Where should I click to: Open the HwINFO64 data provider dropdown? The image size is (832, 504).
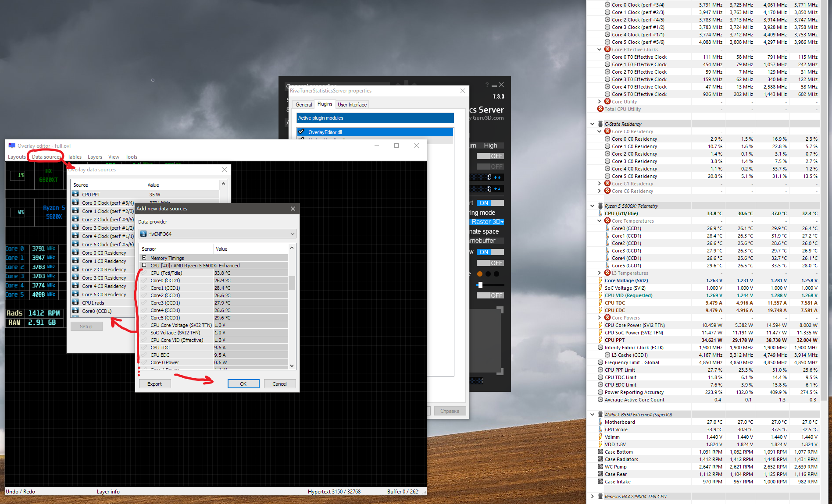(218, 234)
